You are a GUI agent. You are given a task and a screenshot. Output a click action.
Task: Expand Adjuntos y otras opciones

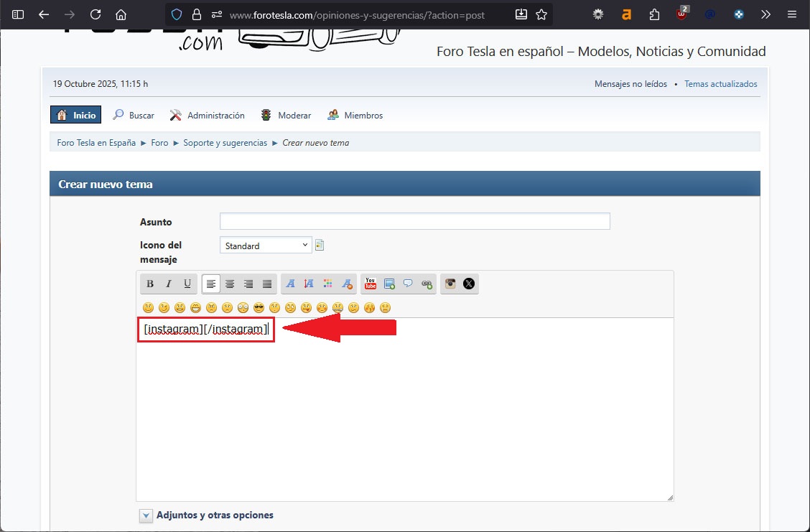tap(146, 515)
